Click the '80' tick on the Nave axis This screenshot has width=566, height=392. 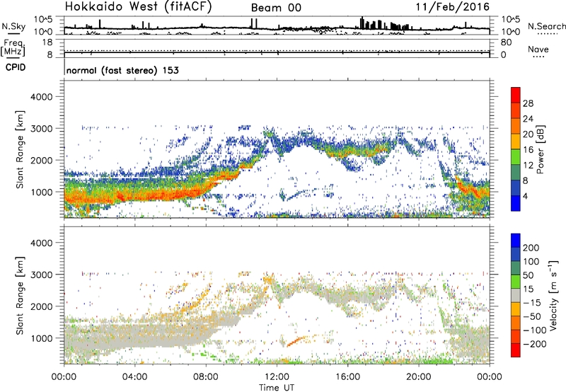(x=506, y=42)
